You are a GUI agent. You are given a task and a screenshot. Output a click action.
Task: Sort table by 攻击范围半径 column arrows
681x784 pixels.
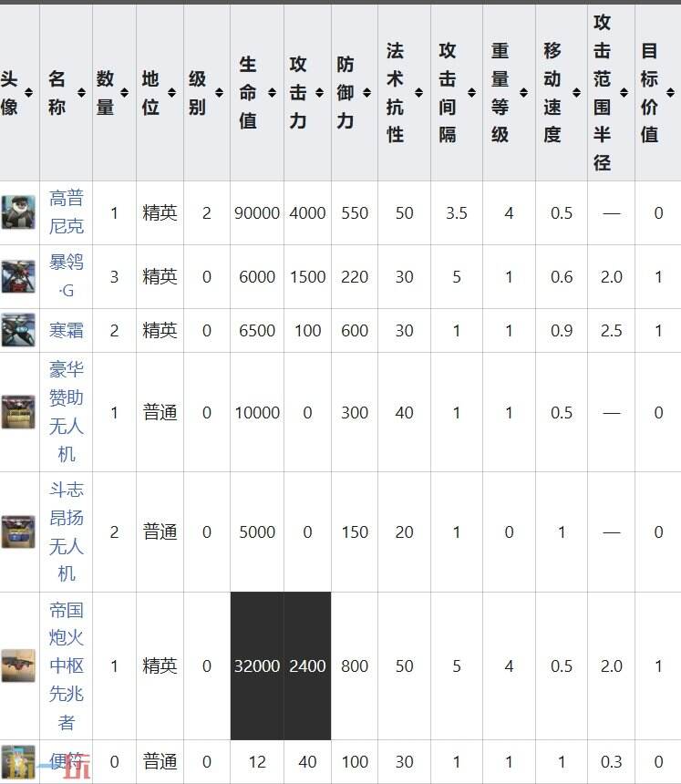coord(624,92)
